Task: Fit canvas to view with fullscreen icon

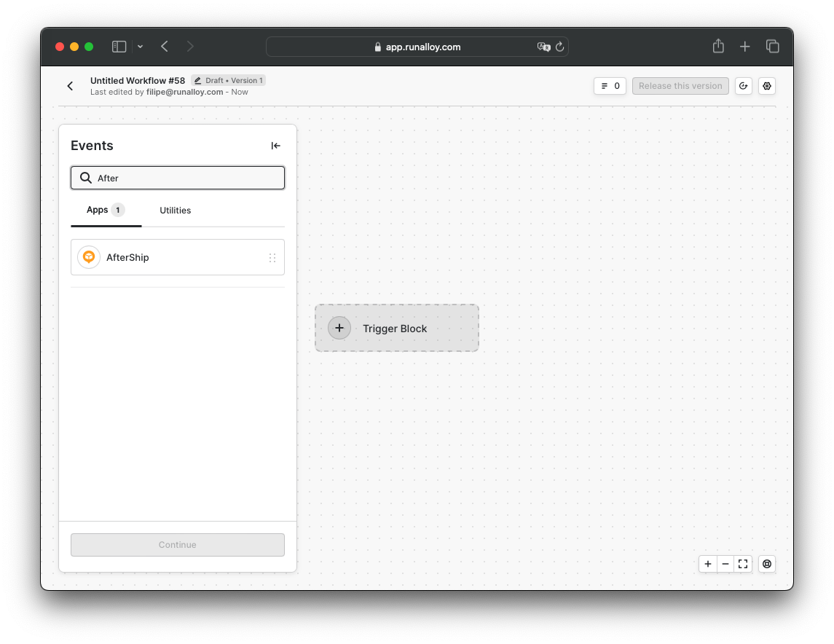Action: (x=743, y=564)
